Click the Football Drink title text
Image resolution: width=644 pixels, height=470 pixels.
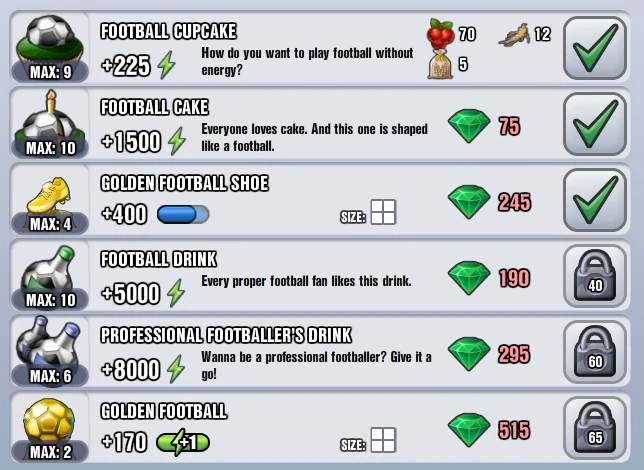(159, 259)
